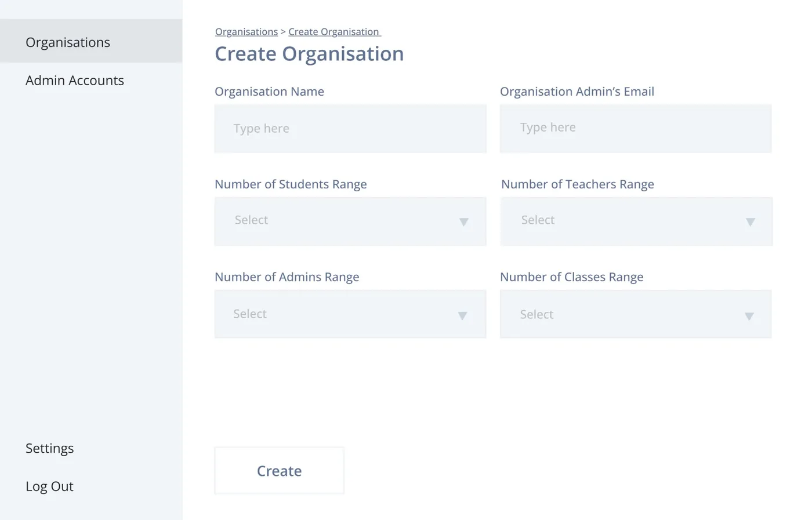Click the Number of Students Range label
812x520 pixels.
pos(291,184)
